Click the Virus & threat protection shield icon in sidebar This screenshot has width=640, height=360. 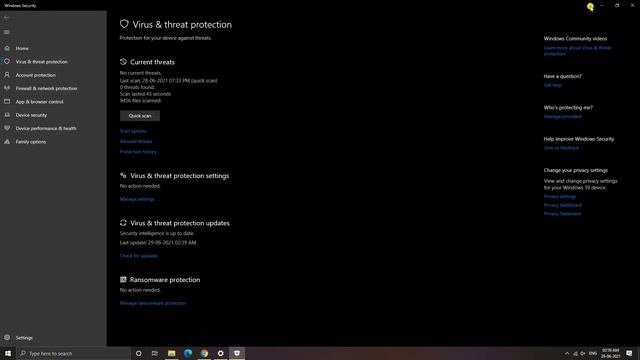7,62
